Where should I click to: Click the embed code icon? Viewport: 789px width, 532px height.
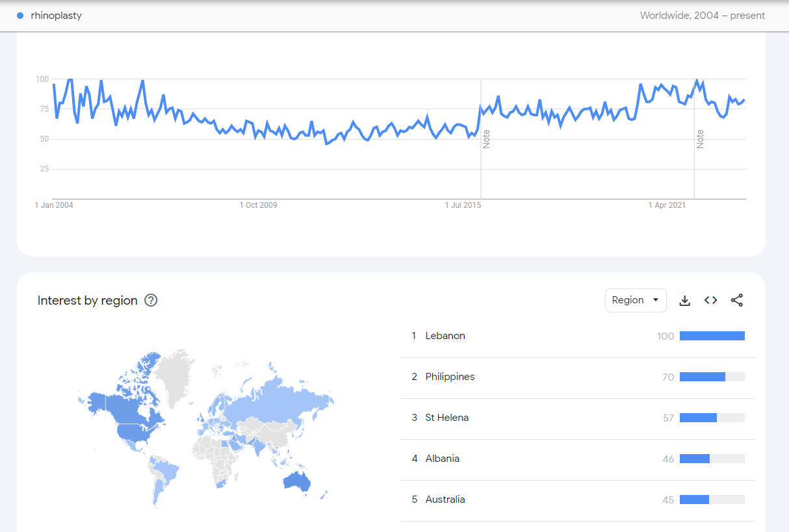711,301
